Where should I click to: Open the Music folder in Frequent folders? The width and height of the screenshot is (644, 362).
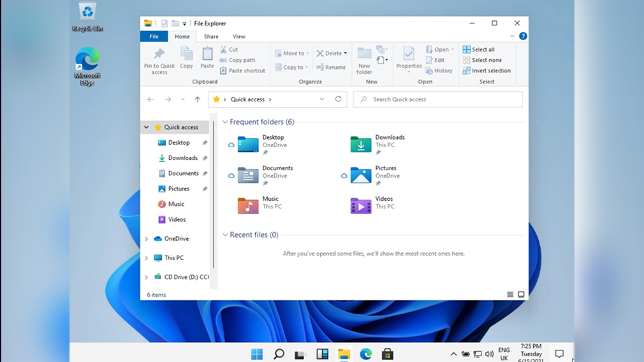point(260,206)
